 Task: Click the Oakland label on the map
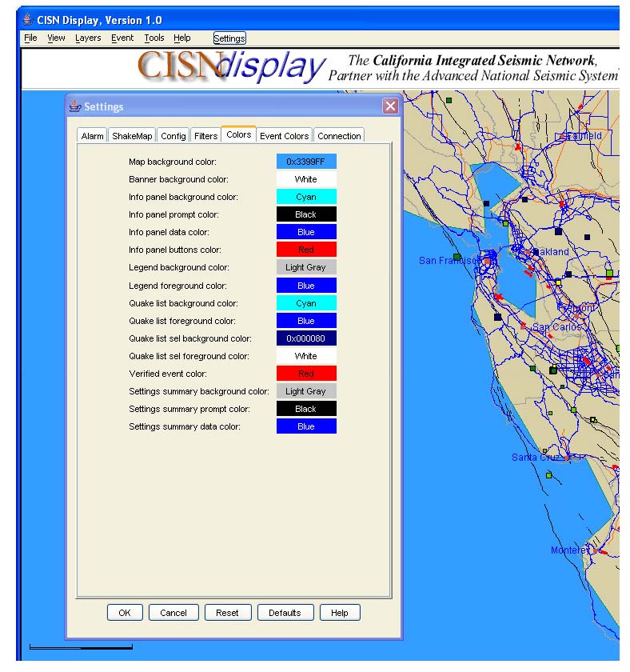pyautogui.click(x=552, y=251)
